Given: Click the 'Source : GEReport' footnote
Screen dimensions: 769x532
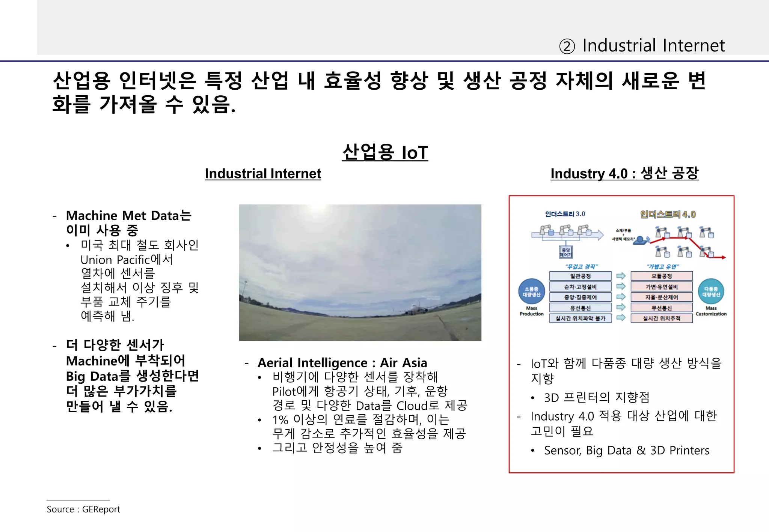Looking at the screenshot, I should [83, 509].
